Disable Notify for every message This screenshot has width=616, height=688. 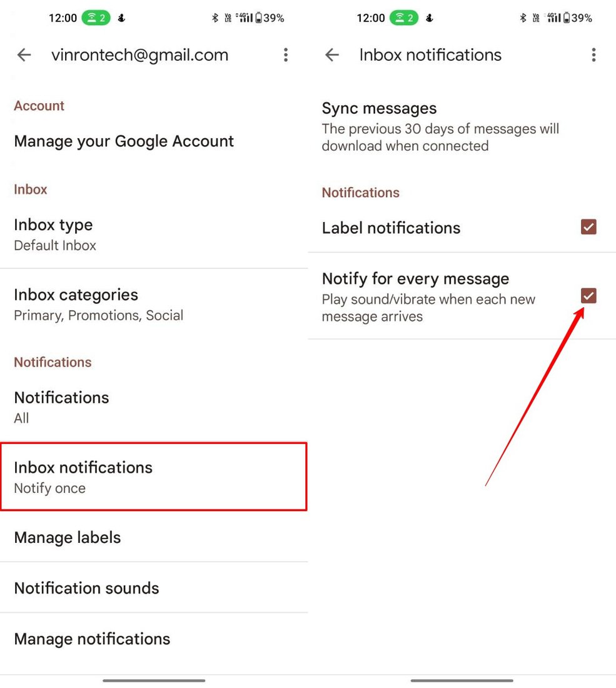[x=588, y=296]
